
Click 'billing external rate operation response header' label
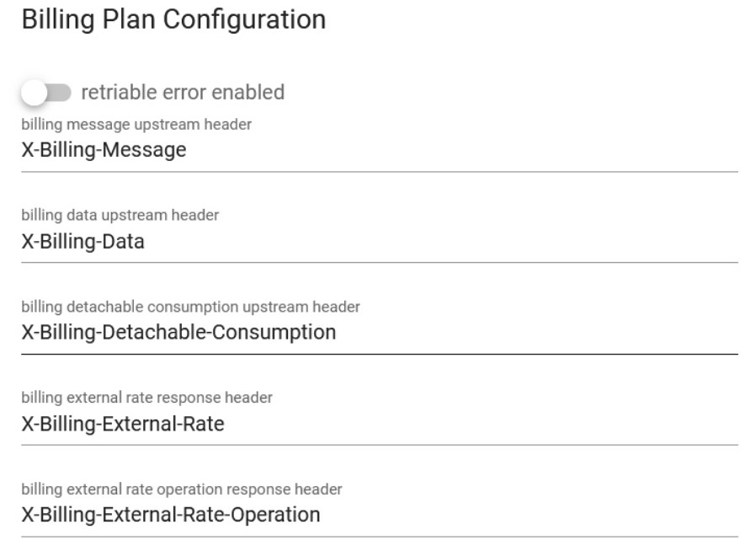[x=182, y=489]
